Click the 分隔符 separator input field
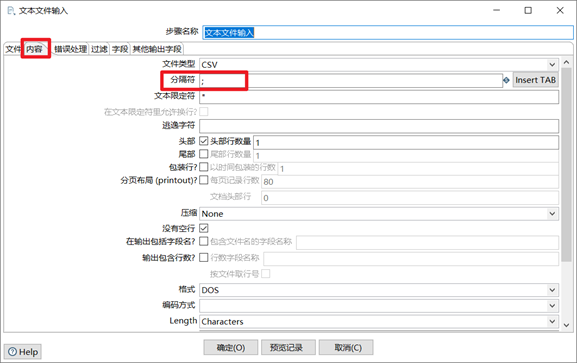The width and height of the screenshot is (577, 363). pos(351,81)
